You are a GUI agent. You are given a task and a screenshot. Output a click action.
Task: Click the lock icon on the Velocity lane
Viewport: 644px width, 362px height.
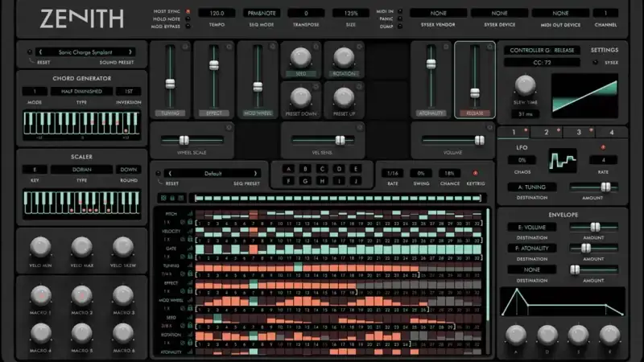(x=190, y=239)
